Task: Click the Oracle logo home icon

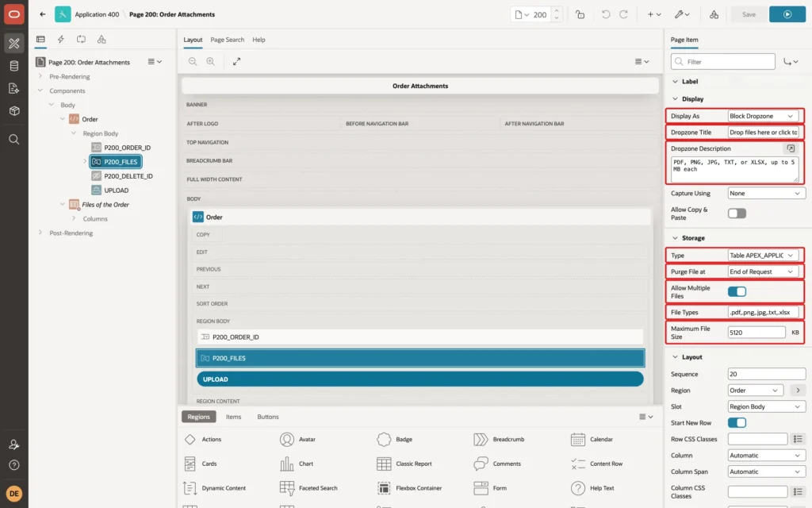Action: tap(14, 14)
